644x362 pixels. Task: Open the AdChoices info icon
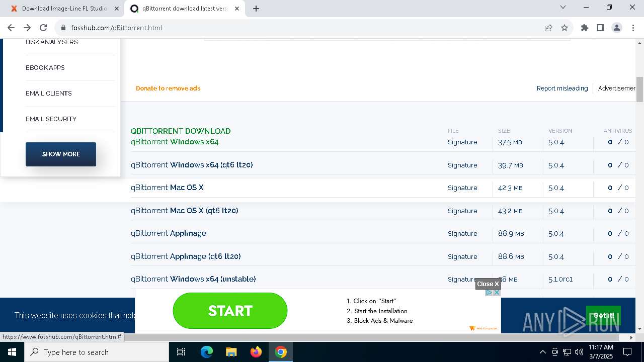(x=489, y=293)
